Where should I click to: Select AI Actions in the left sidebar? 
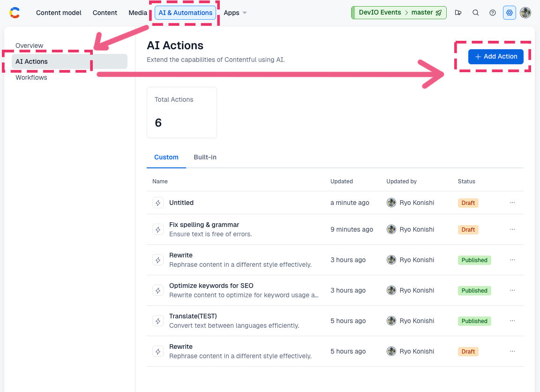tap(69, 61)
